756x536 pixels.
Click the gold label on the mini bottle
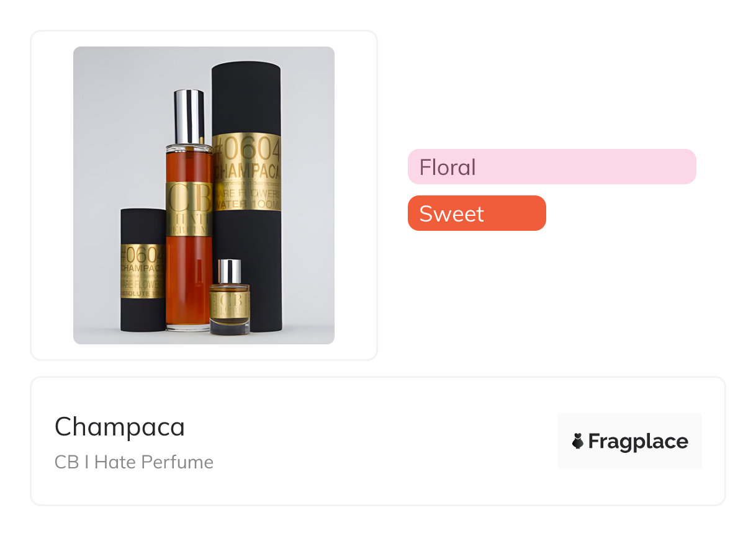230,304
